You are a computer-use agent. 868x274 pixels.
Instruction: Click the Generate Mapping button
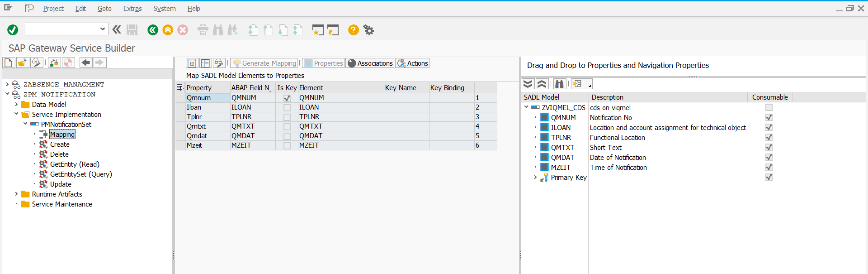[264, 63]
